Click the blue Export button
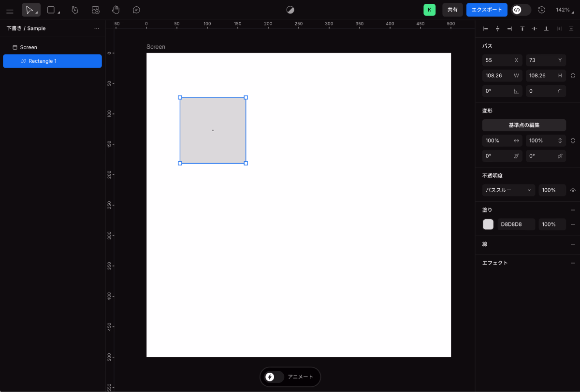Viewport: 580px width, 392px height. click(487, 10)
